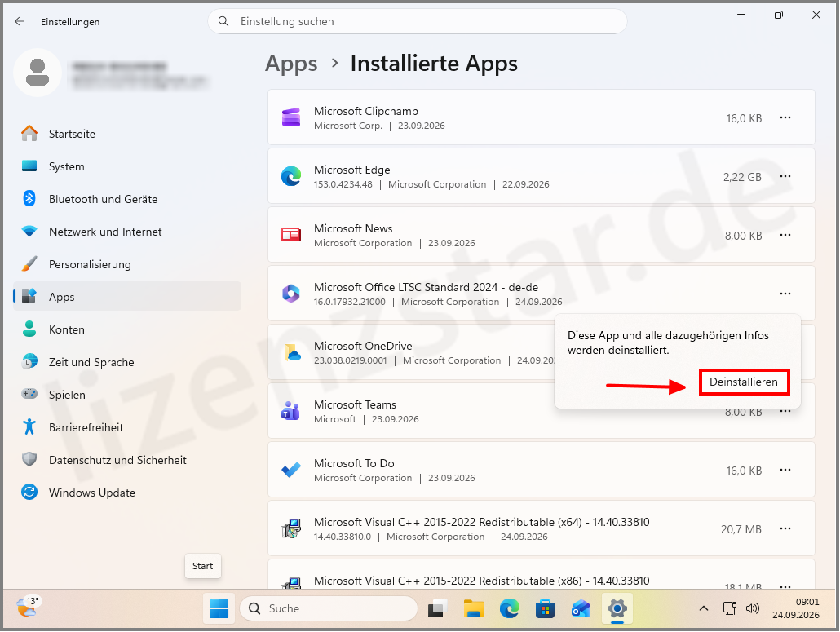Confirm with the Deinstallieren button

pos(744,382)
